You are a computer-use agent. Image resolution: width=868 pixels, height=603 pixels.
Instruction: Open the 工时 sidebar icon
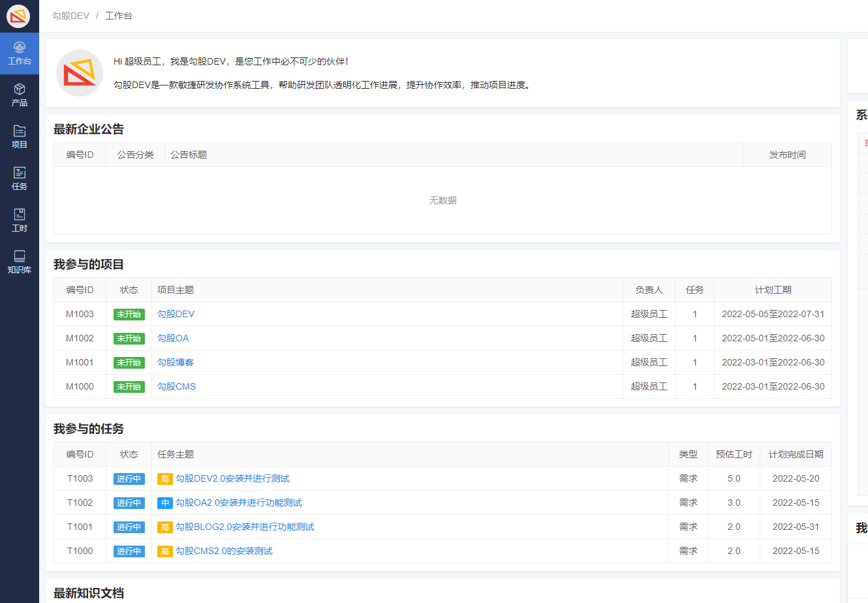point(20,221)
